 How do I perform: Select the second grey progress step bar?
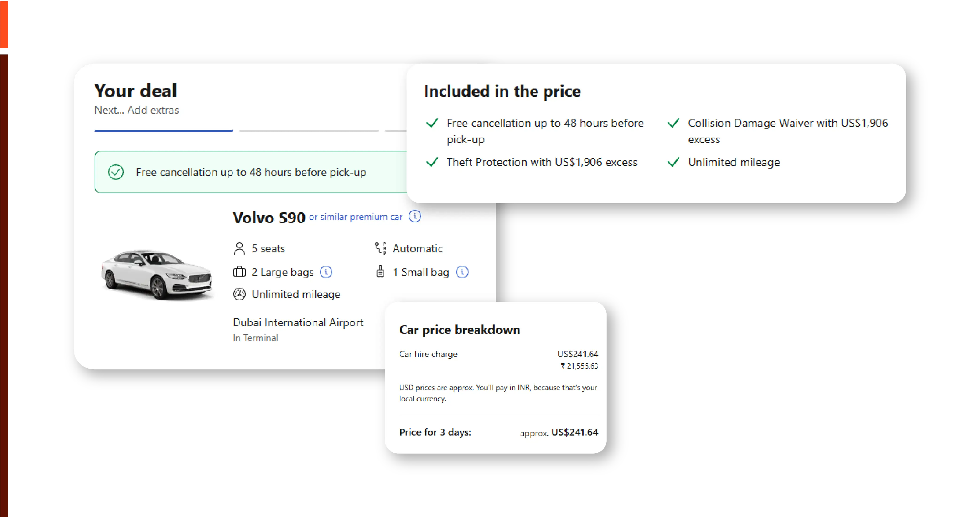pos(308,131)
